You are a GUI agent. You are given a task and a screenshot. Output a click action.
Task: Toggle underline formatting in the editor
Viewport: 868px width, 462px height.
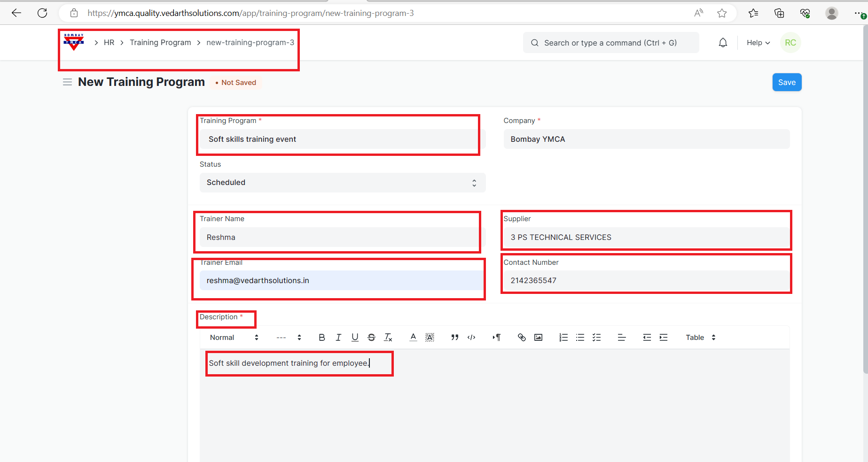click(355, 338)
